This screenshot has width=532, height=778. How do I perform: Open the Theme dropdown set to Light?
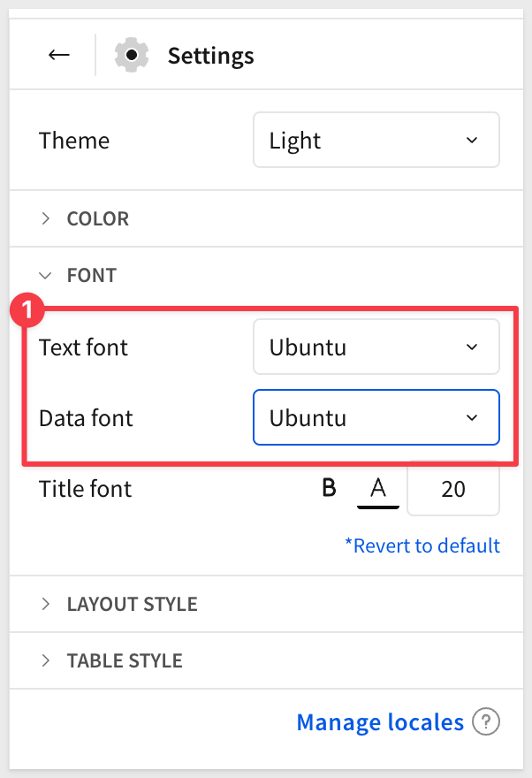(376, 141)
